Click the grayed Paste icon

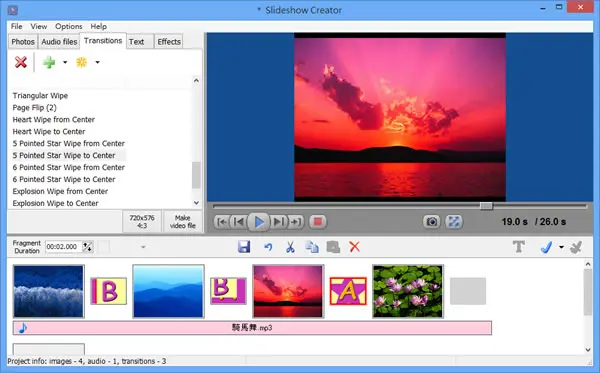[333, 247]
